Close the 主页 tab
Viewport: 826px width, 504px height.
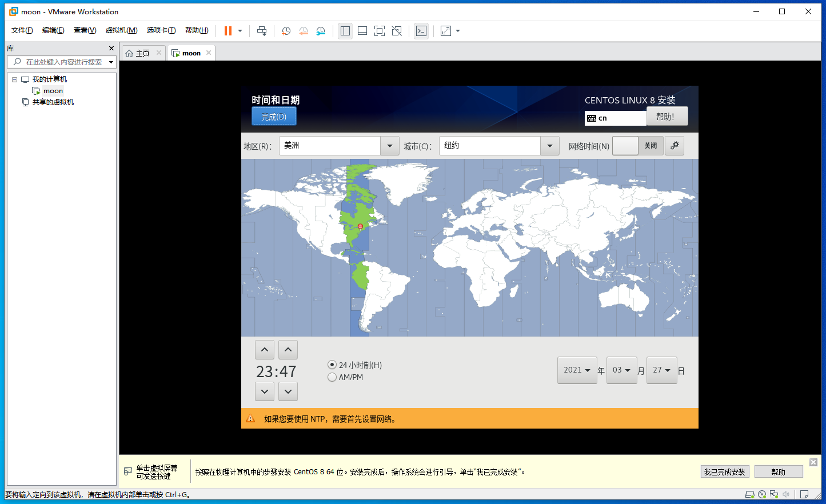(159, 53)
